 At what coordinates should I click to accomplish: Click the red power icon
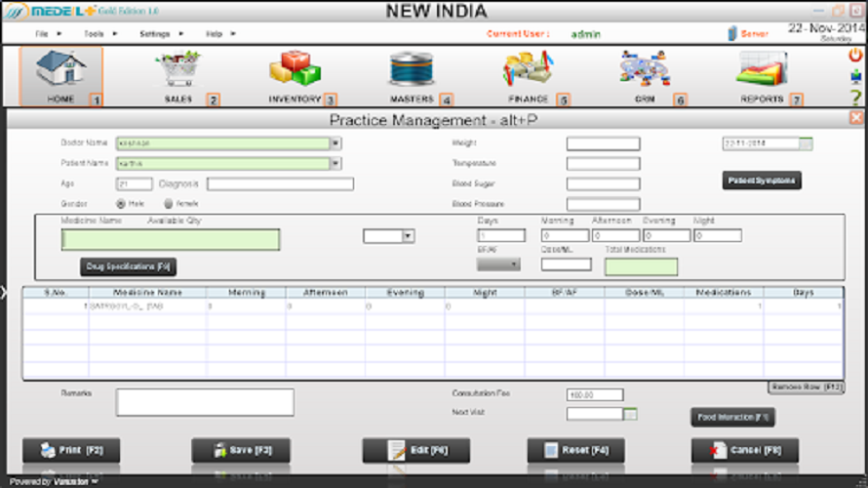(856, 55)
